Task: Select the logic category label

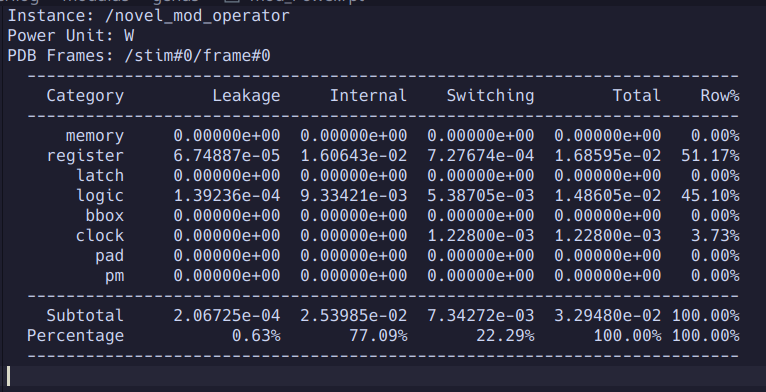Action: click(100, 196)
